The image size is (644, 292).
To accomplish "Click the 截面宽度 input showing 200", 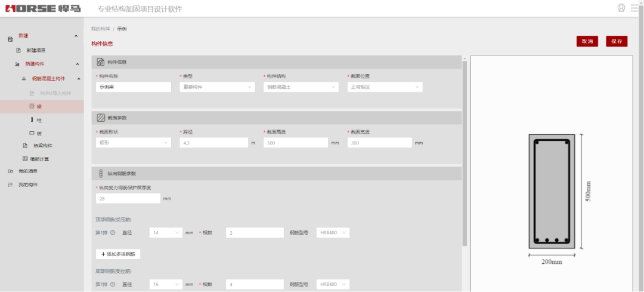I will [x=379, y=143].
